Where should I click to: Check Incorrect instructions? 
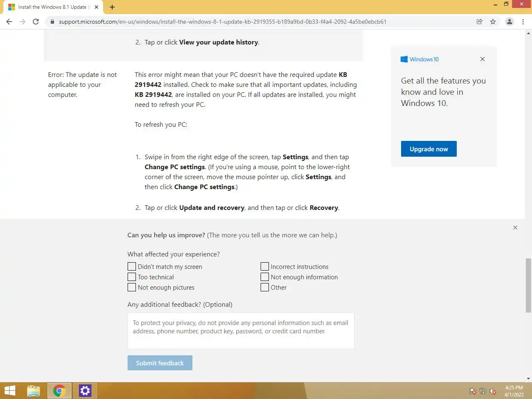[x=265, y=266]
